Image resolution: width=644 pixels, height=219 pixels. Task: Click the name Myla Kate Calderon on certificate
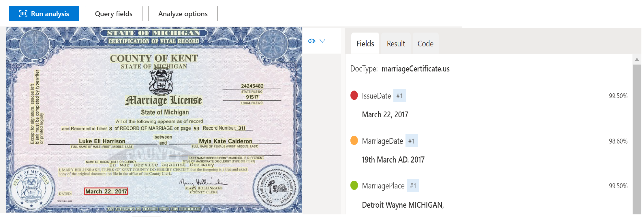226,141
